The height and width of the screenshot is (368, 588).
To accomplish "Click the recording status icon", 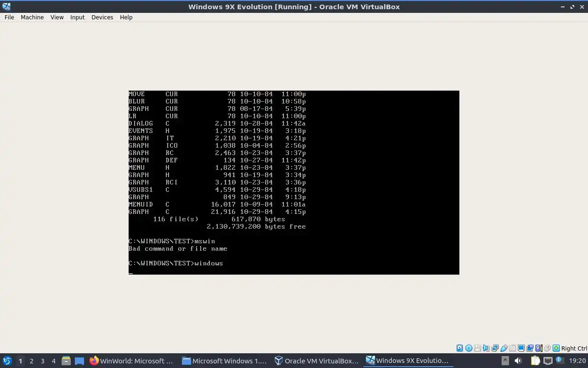I will point(530,348).
